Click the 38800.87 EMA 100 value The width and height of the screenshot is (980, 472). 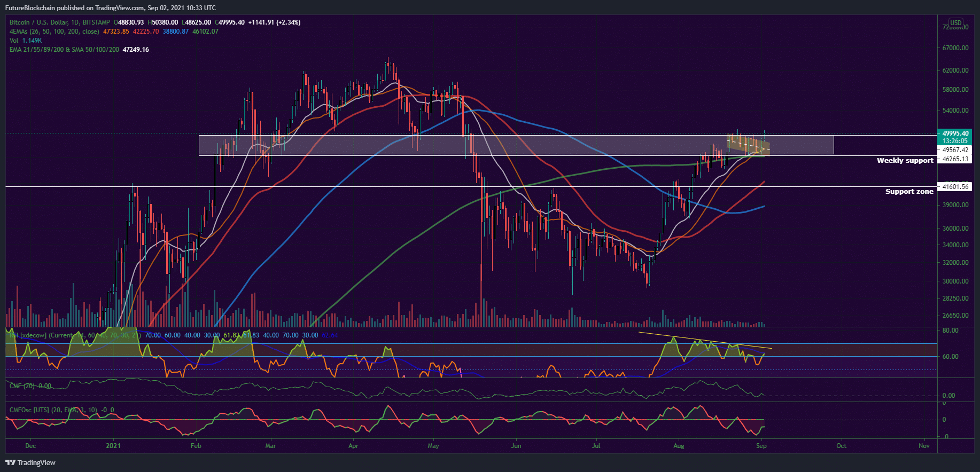176,32
